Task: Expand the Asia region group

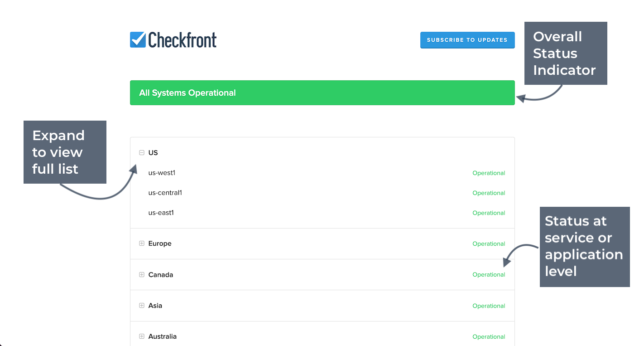Action: [142, 306]
